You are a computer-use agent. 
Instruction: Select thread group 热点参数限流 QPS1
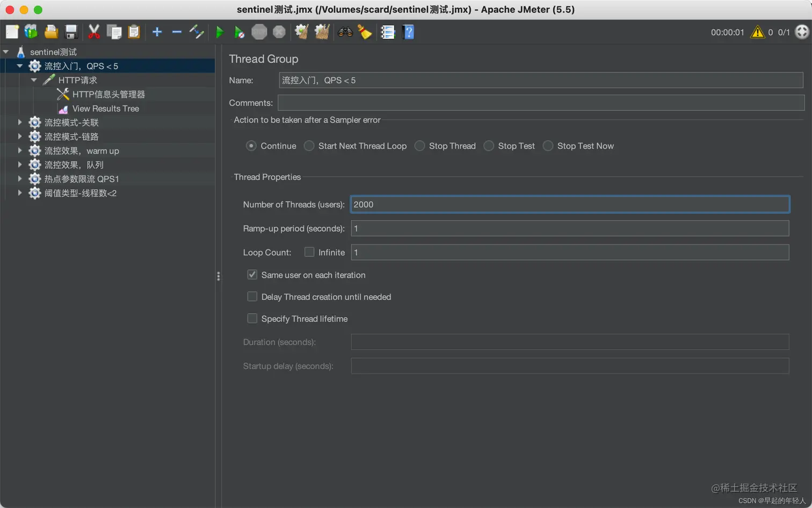[81, 179]
